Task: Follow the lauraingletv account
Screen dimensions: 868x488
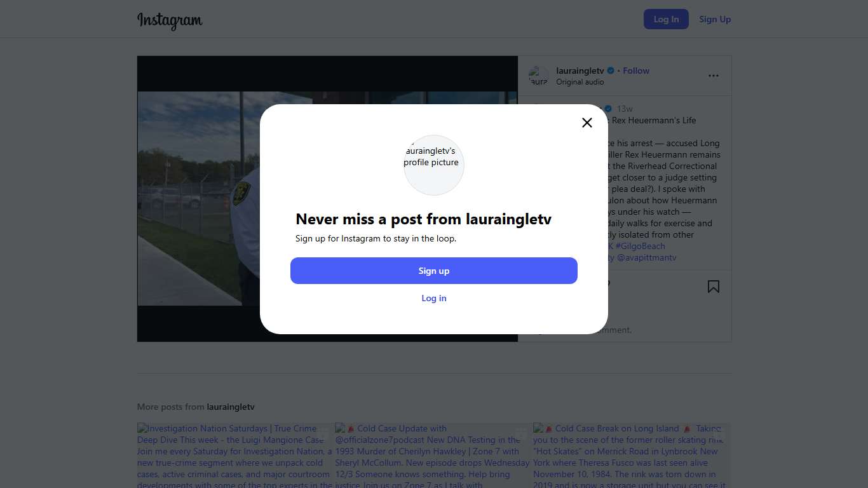Action: (635, 71)
